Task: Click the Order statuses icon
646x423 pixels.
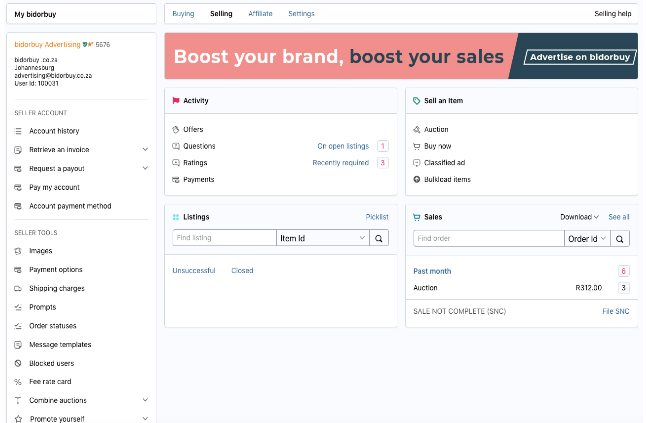Action: click(18, 326)
